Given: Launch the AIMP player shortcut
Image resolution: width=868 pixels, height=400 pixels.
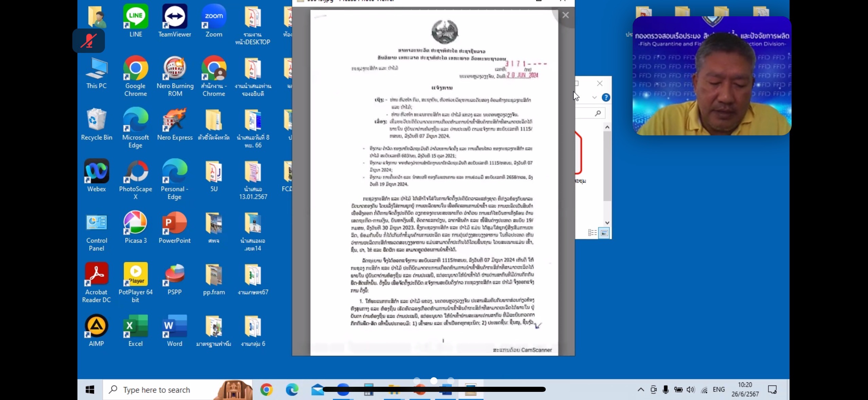Looking at the screenshot, I should coord(96,326).
